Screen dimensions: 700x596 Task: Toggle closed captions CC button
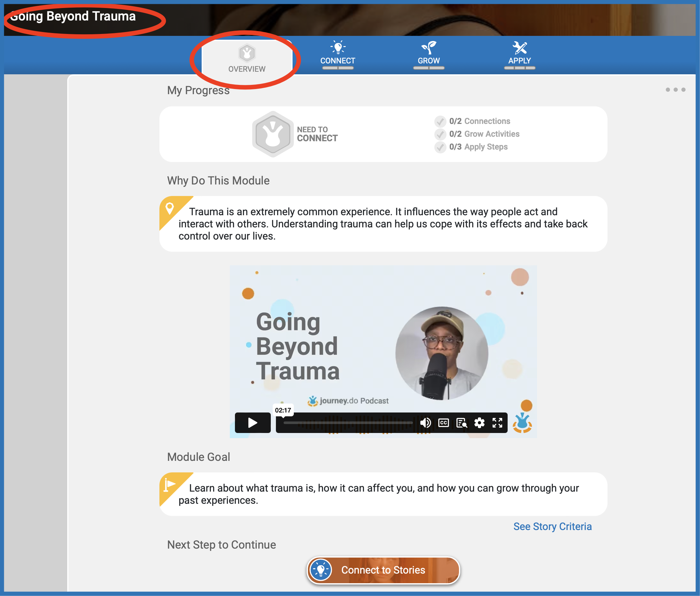click(443, 423)
